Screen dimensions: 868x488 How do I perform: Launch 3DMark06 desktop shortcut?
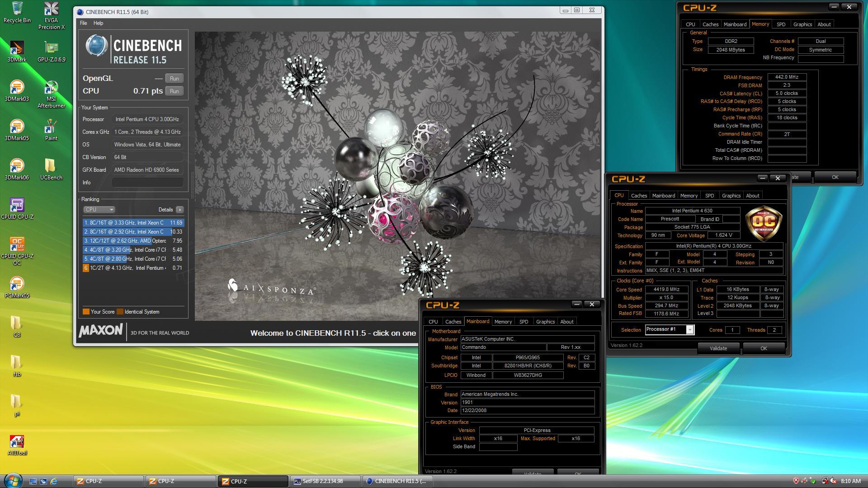(17, 169)
